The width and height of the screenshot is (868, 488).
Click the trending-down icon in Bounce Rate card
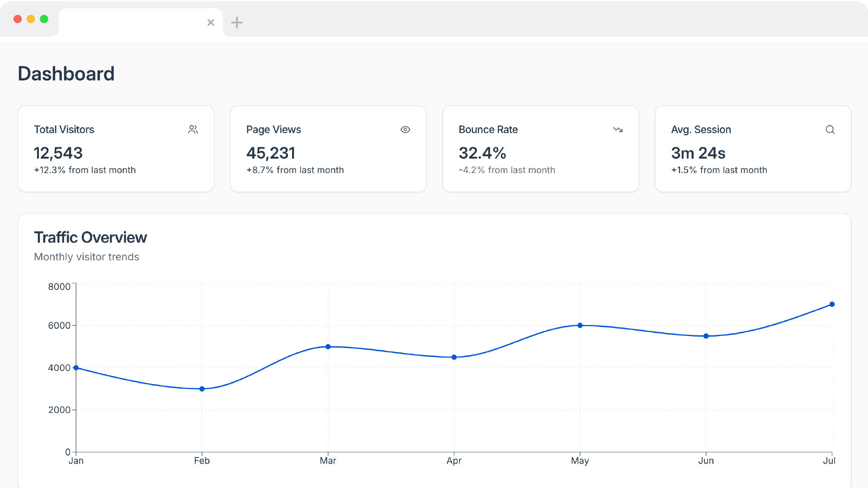618,130
